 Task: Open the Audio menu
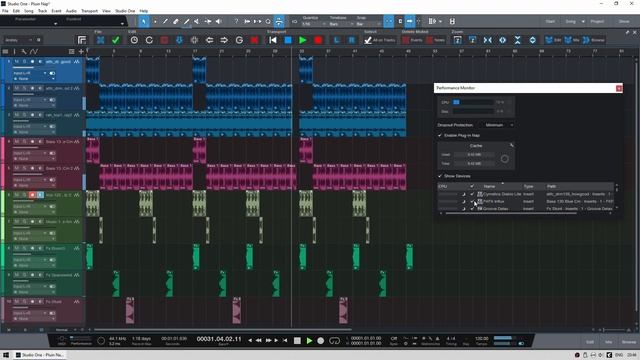point(71,11)
